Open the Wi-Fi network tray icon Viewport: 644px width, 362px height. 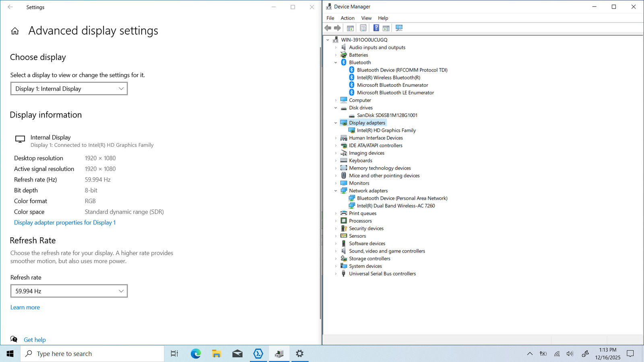557,354
